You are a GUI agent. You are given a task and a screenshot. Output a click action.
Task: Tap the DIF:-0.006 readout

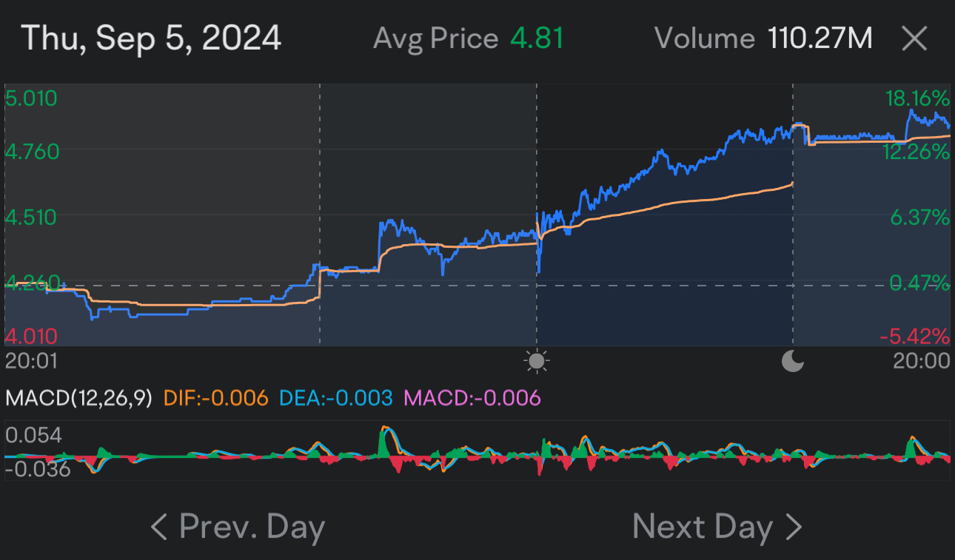coord(215,399)
